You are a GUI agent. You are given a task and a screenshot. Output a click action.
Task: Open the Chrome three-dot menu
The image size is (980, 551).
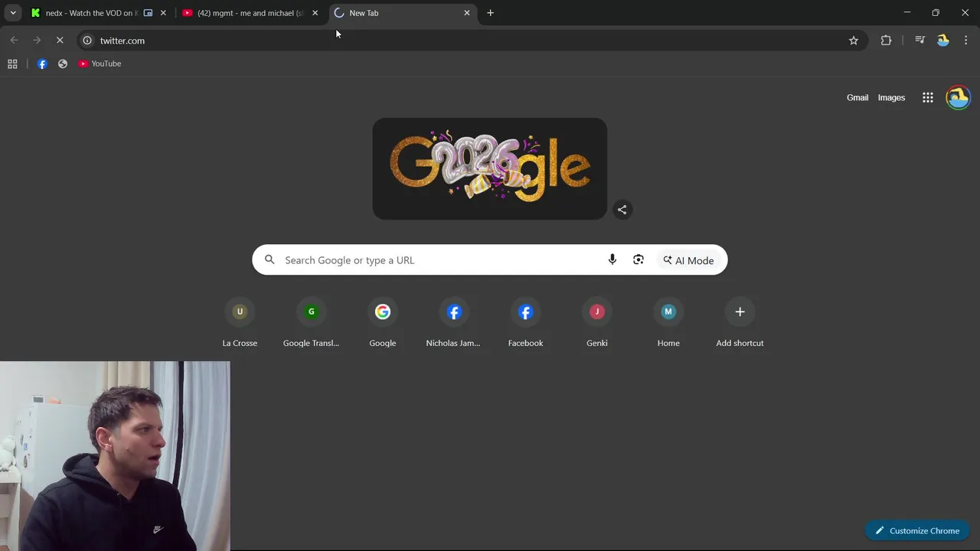pos(965,41)
